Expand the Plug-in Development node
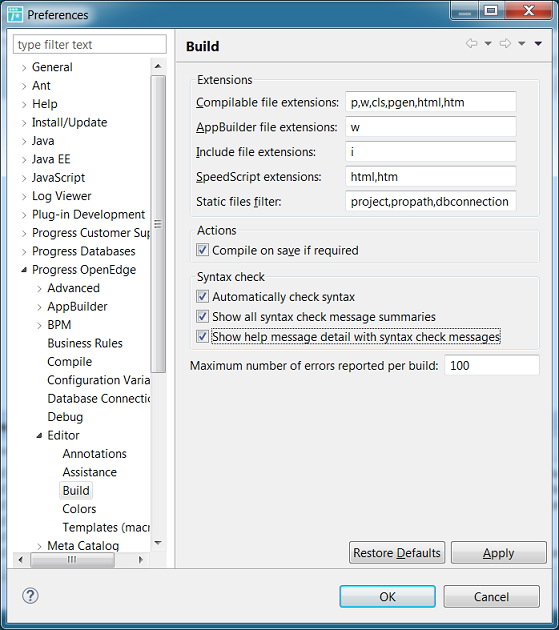The image size is (559, 630). [24, 215]
